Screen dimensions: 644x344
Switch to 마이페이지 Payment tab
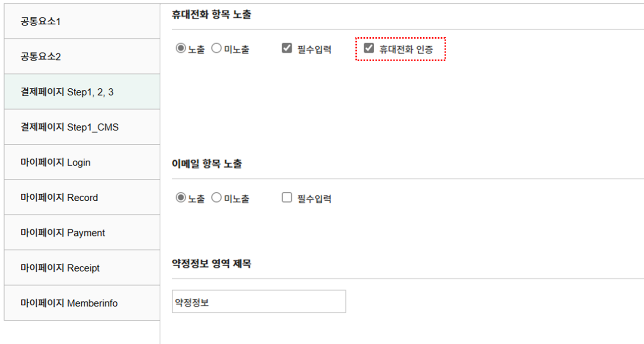point(82,233)
